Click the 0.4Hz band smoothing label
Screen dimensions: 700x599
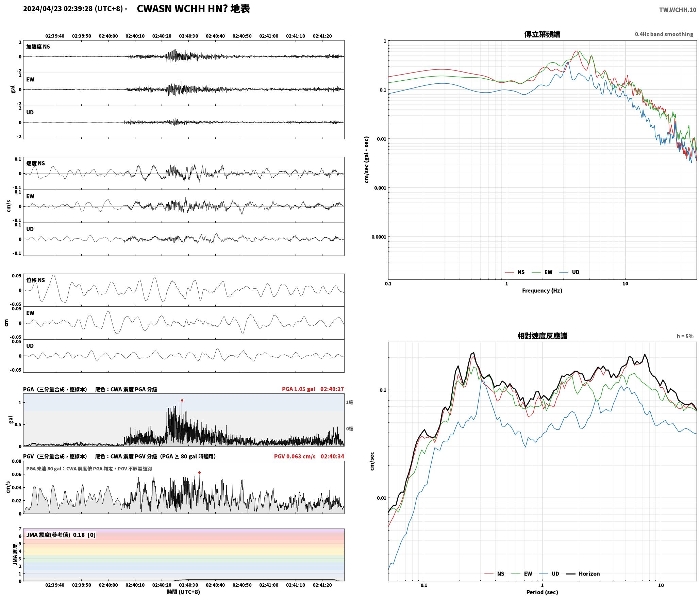[x=664, y=34]
